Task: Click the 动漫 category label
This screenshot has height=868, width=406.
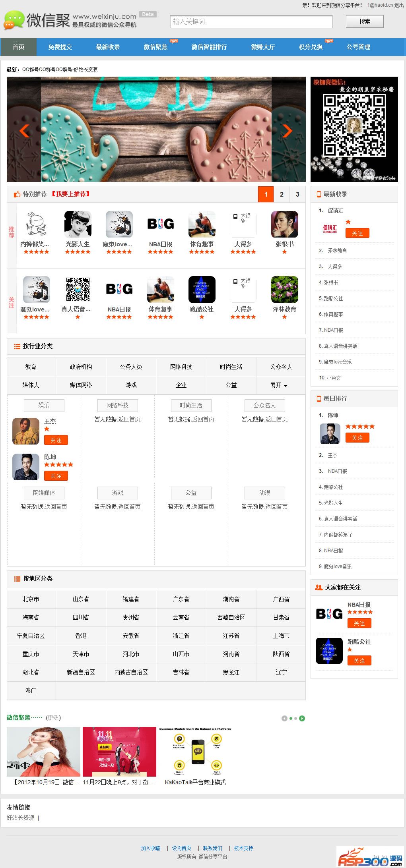Action: coord(264,493)
